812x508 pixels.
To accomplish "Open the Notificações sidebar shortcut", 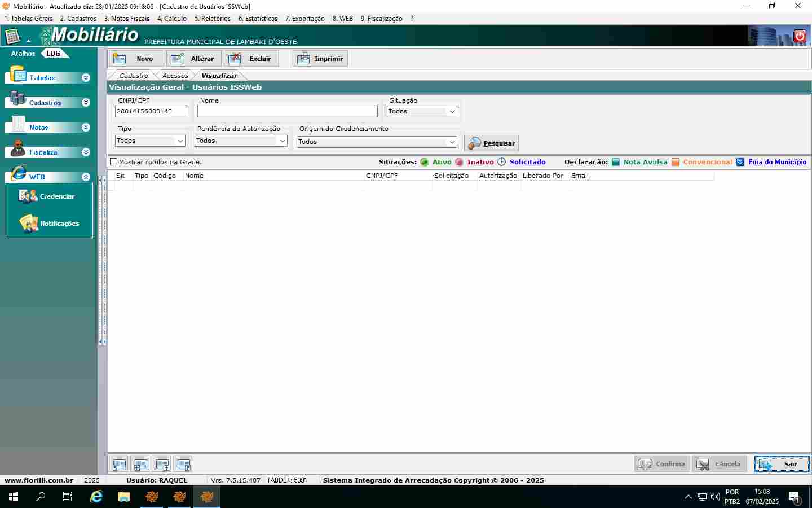I will click(49, 224).
